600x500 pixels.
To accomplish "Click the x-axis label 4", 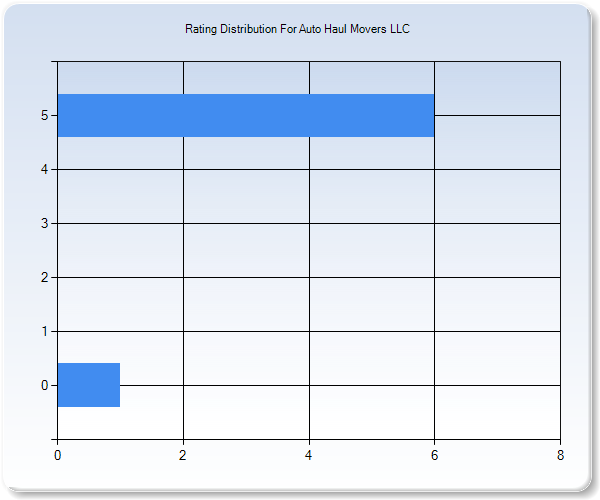I will 309,455.
